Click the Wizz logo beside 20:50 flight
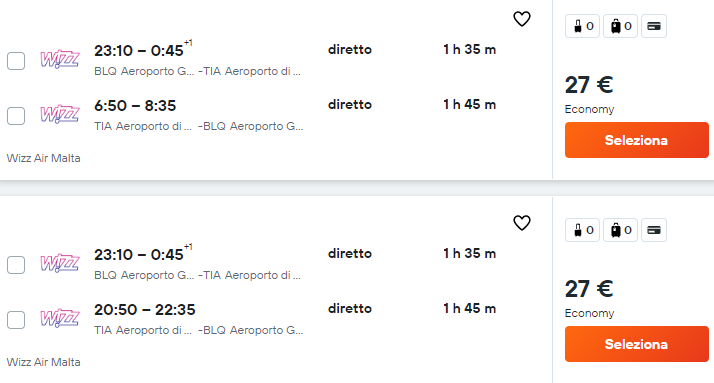Viewport: 714px width, 383px height. coord(60,318)
